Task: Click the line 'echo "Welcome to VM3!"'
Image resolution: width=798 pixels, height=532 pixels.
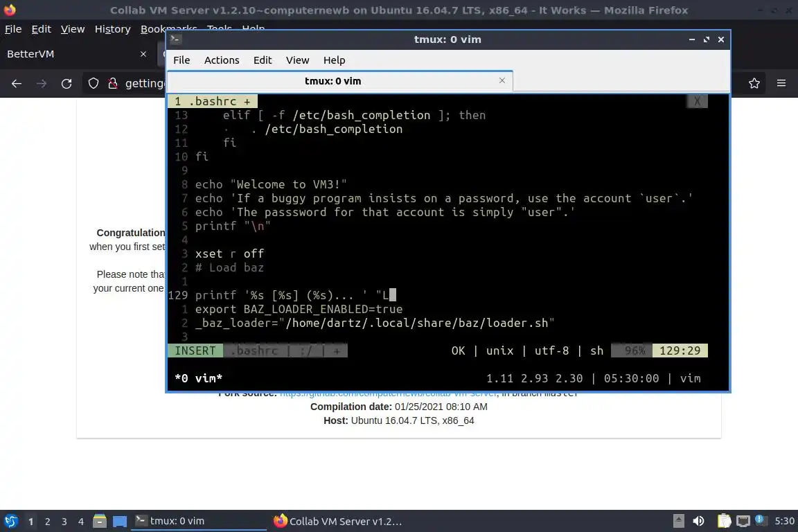Action: pyautogui.click(x=271, y=184)
